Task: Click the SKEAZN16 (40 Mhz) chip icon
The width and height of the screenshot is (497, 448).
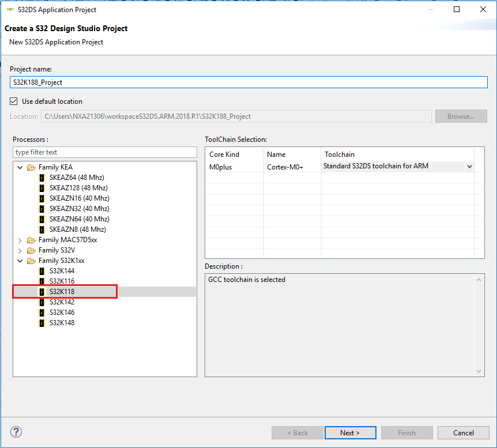Action: [42, 198]
